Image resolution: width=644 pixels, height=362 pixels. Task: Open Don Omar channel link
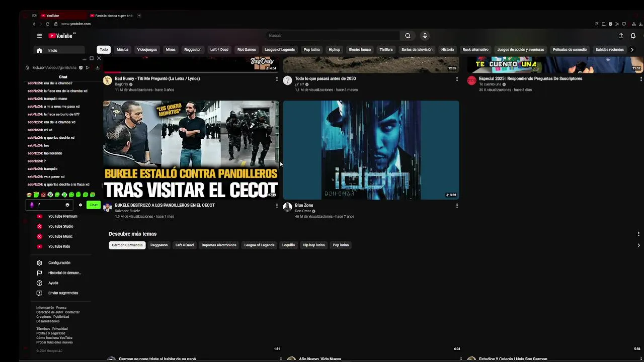[x=303, y=211]
